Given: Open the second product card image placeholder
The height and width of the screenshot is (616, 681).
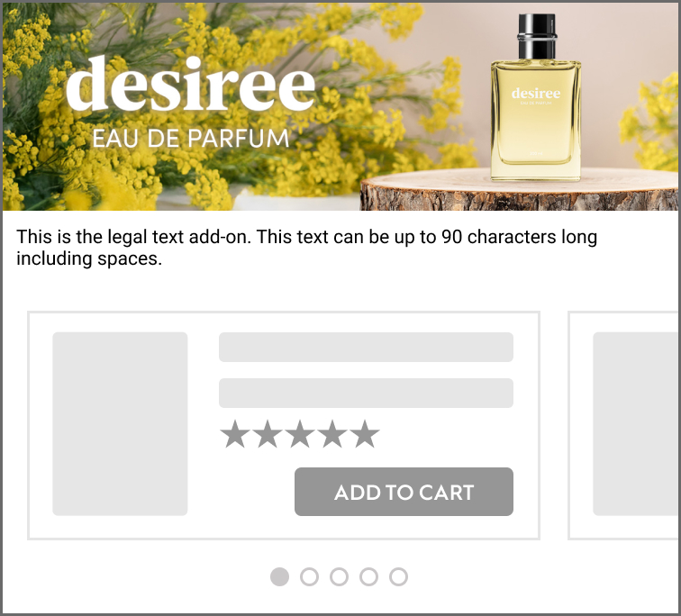Looking at the screenshot, I should [635, 423].
